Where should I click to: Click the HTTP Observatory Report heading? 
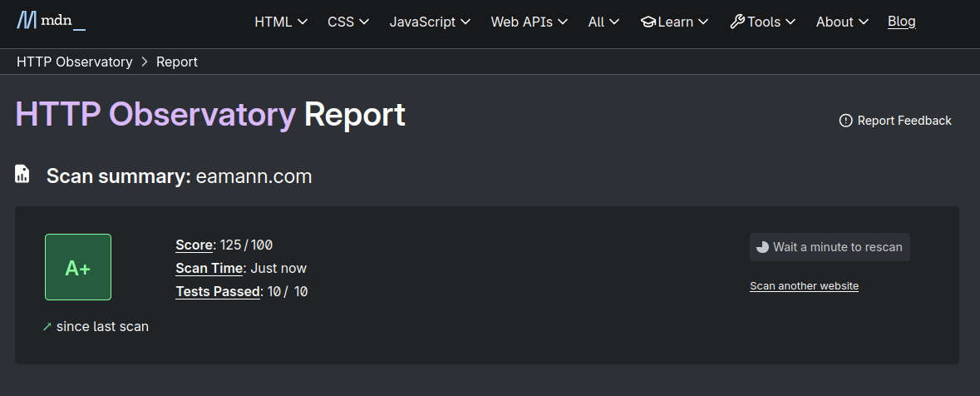click(210, 115)
